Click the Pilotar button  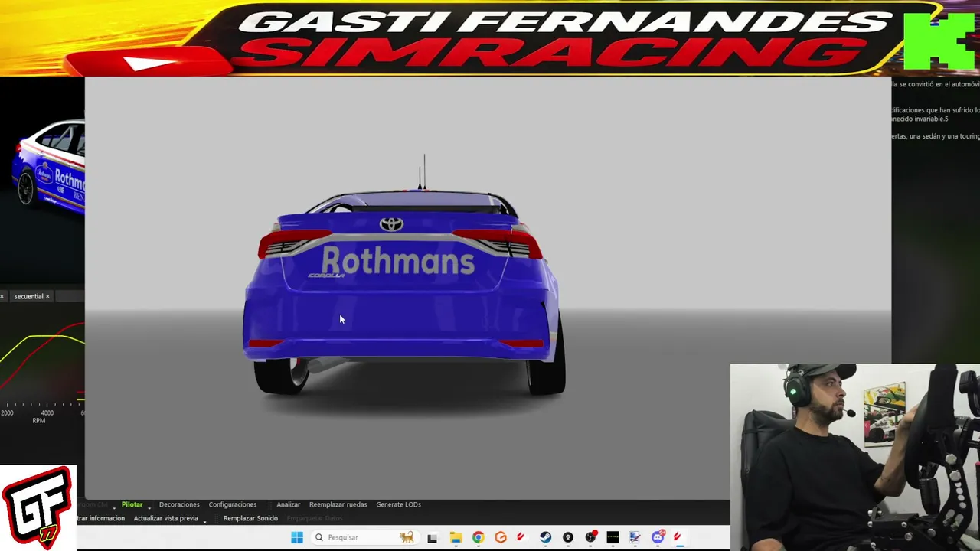pyautogui.click(x=132, y=504)
